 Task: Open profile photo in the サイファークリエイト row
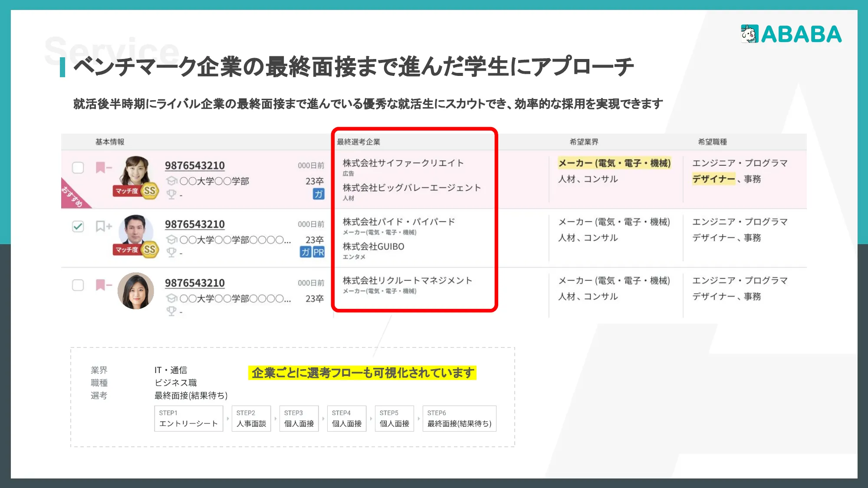pos(136,171)
